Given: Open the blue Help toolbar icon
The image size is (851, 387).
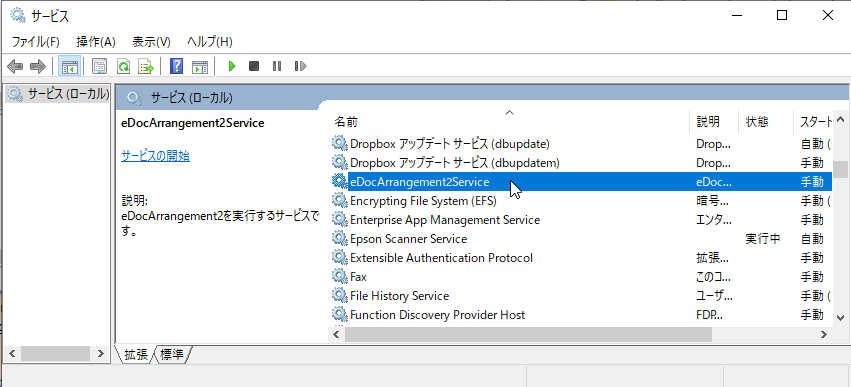Looking at the screenshot, I should (x=176, y=66).
